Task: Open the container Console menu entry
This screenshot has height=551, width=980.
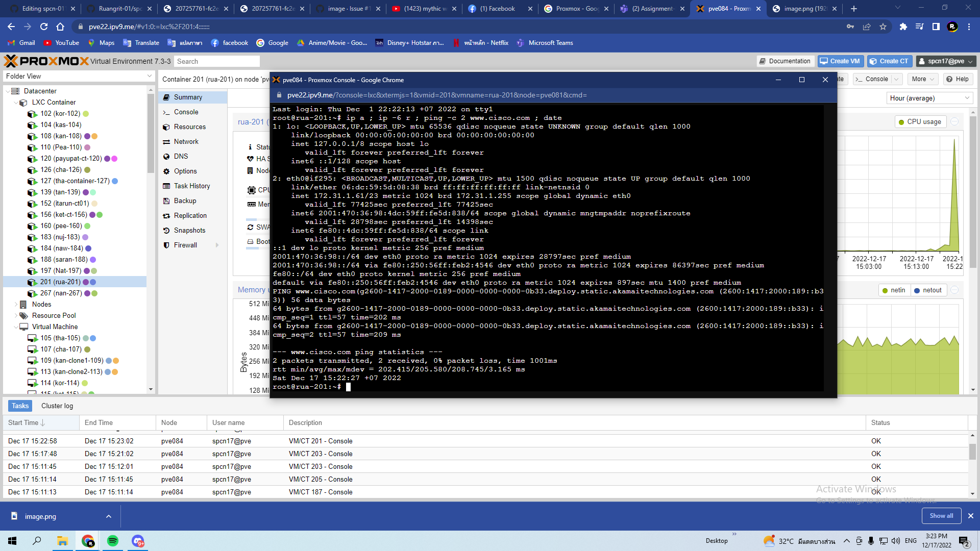Action: [186, 112]
